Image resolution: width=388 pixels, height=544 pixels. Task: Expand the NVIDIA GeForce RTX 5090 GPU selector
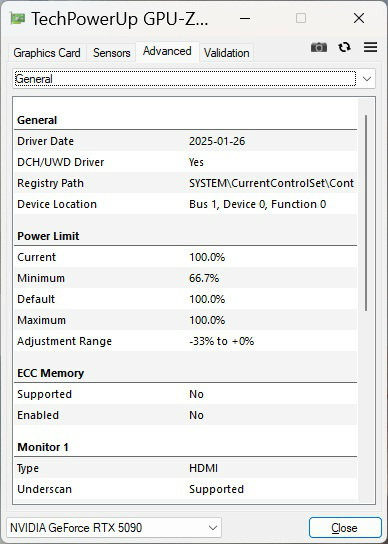(114, 528)
